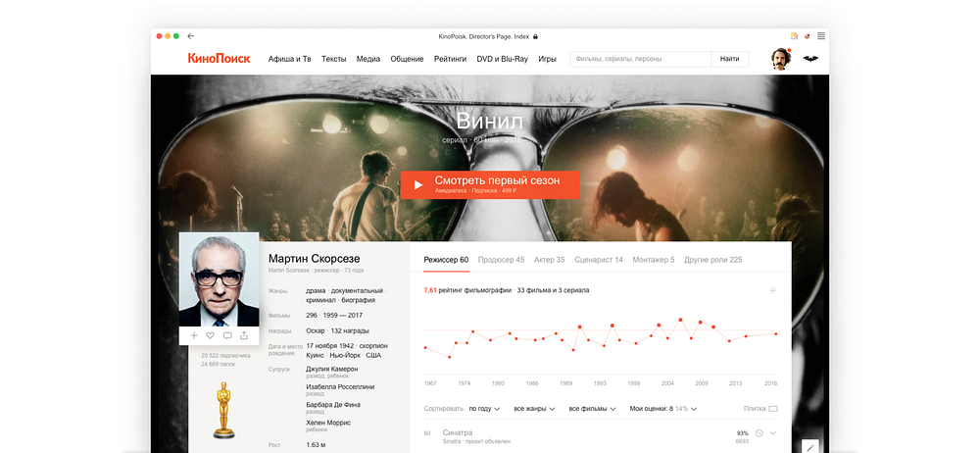
Task: Open the user avatar profile
Action: (781, 59)
